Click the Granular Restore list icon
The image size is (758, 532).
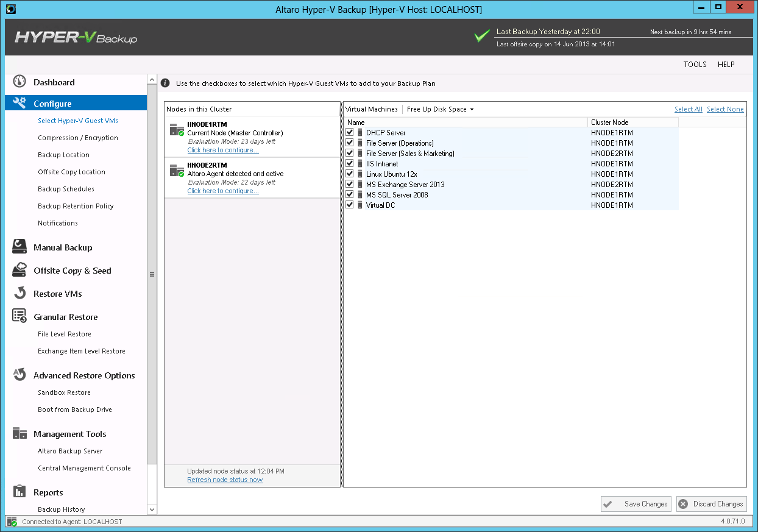click(19, 316)
